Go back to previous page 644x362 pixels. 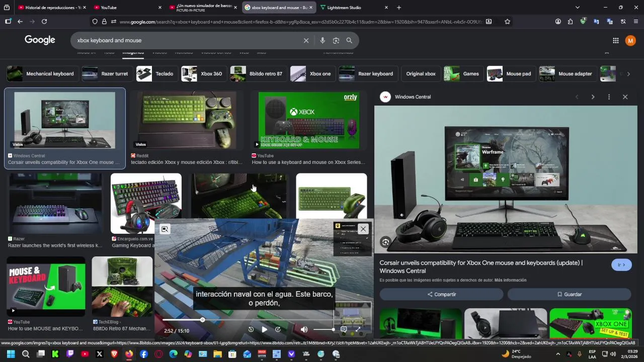[x=20, y=22]
